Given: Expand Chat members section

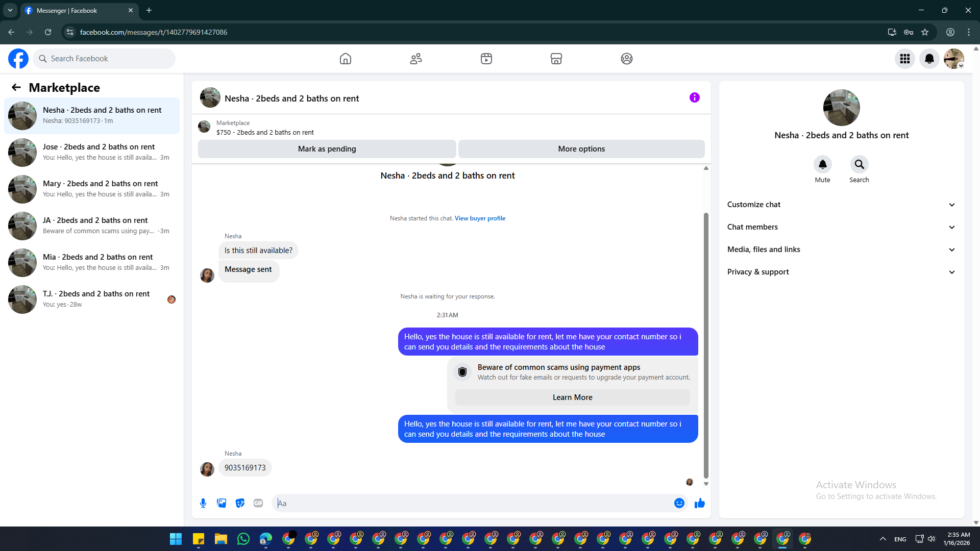Looking at the screenshot, I should (841, 227).
